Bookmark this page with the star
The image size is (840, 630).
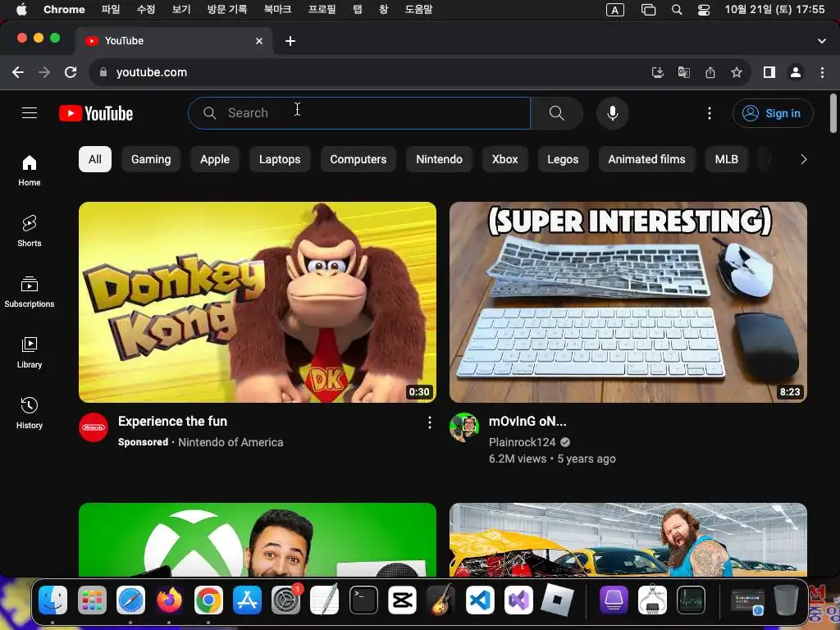pos(737,72)
